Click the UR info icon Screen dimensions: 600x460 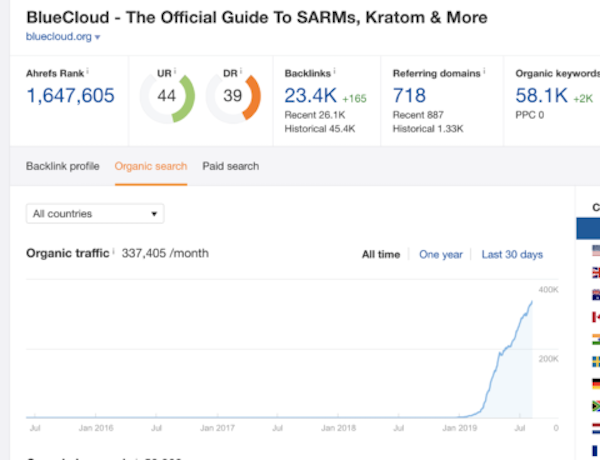(175, 70)
